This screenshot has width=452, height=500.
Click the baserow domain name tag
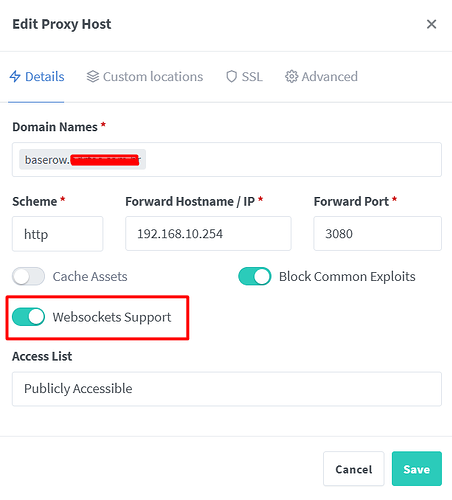click(82, 159)
